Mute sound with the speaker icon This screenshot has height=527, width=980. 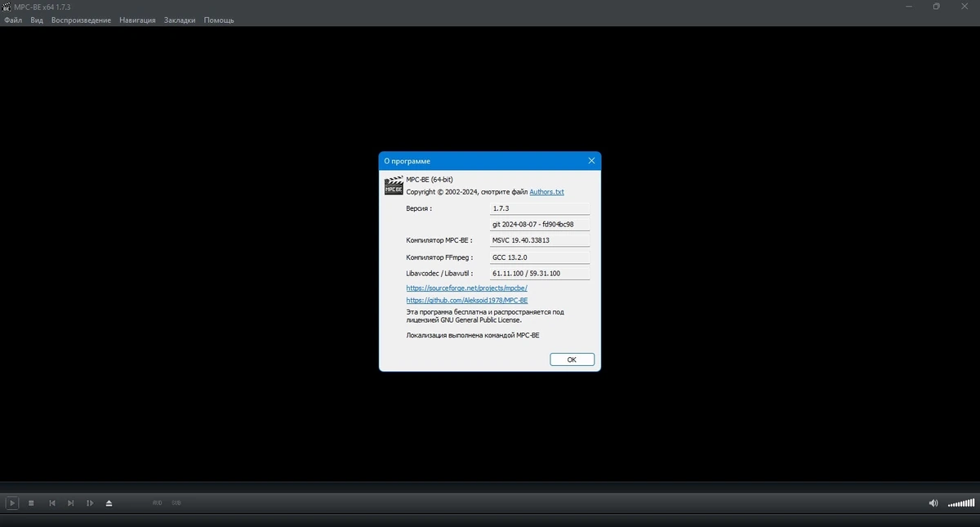point(933,503)
